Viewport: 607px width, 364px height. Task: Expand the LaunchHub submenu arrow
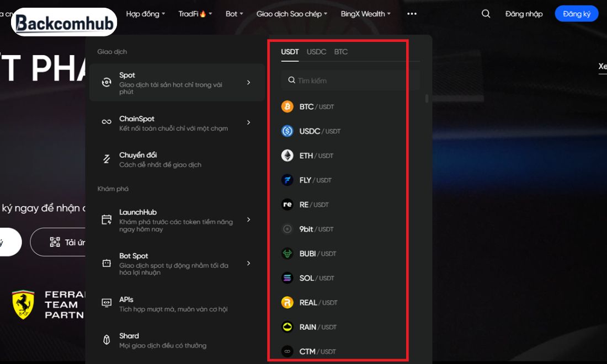coord(248,220)
